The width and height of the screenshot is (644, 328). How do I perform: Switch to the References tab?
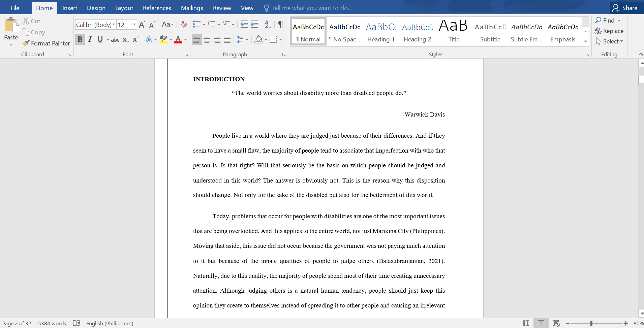click(x=157, y=8)
